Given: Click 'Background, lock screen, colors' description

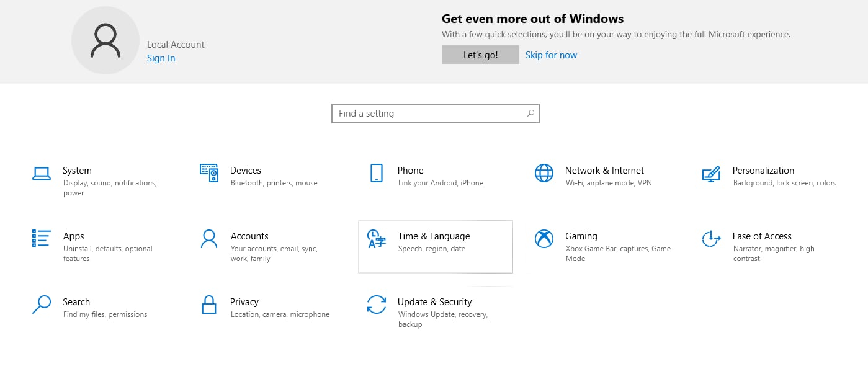Looking at the screenshot, I should (x=785, y=183).
